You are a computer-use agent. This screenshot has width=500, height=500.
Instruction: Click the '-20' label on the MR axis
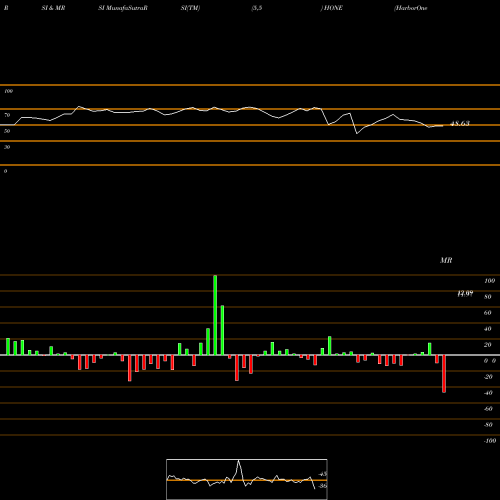(488, 377)
